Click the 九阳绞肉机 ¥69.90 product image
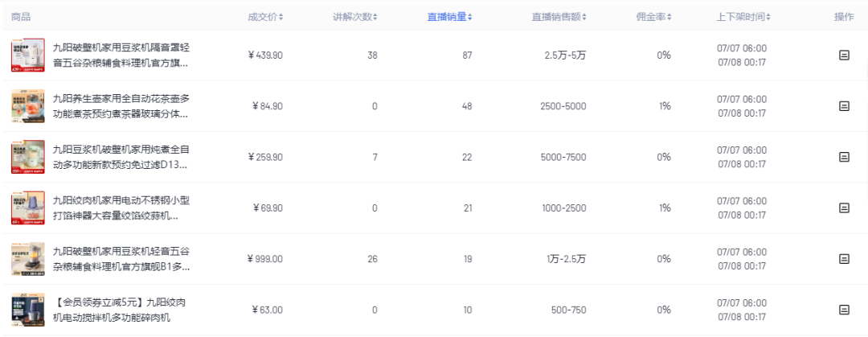The height and width of the screenshot is (337, 868). pyautogui.click(x=27, y=208)
